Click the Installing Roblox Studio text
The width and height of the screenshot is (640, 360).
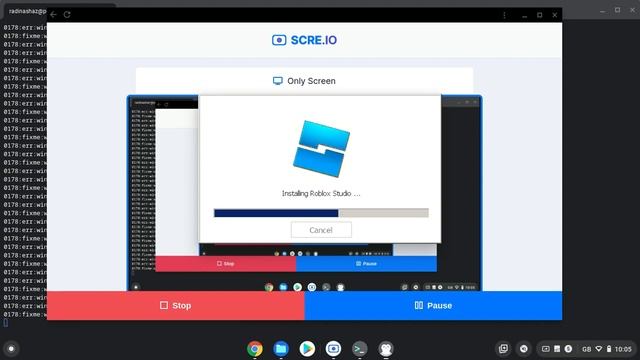pos(321,193)
